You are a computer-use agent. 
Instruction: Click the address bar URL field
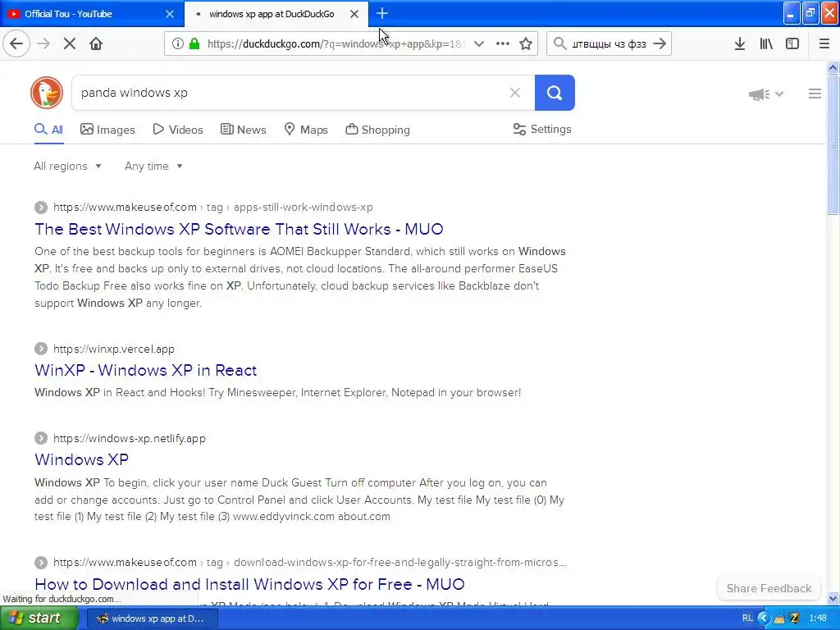335,44
